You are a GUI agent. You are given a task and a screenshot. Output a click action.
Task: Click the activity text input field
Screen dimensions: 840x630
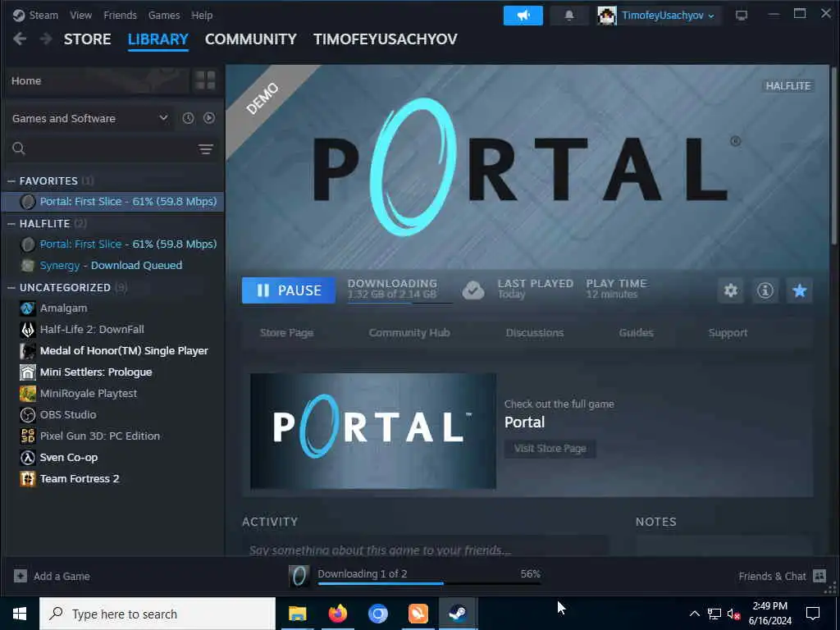(426, 548)
